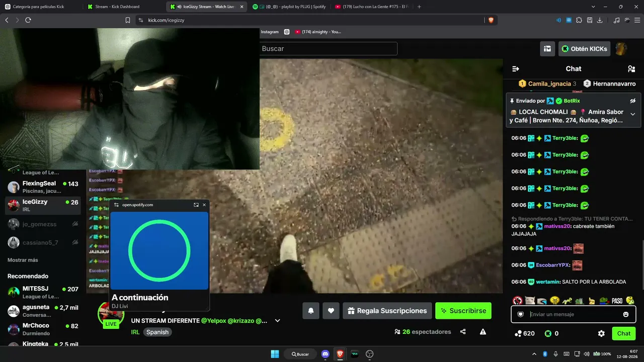
Task: Close the Spotify mini player
Action: 204,205
